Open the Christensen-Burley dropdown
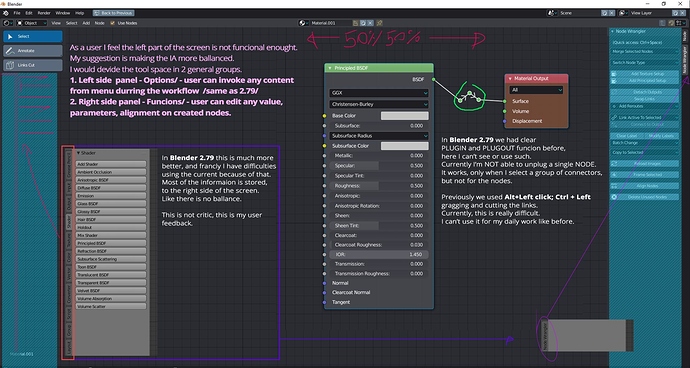The height and width of the screenshot is (368, 690). tap(379, 104)
